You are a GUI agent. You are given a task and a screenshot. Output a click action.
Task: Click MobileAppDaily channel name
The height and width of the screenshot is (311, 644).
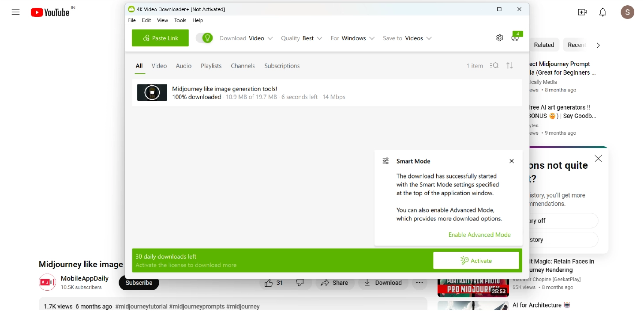click(x=85, y=279)
